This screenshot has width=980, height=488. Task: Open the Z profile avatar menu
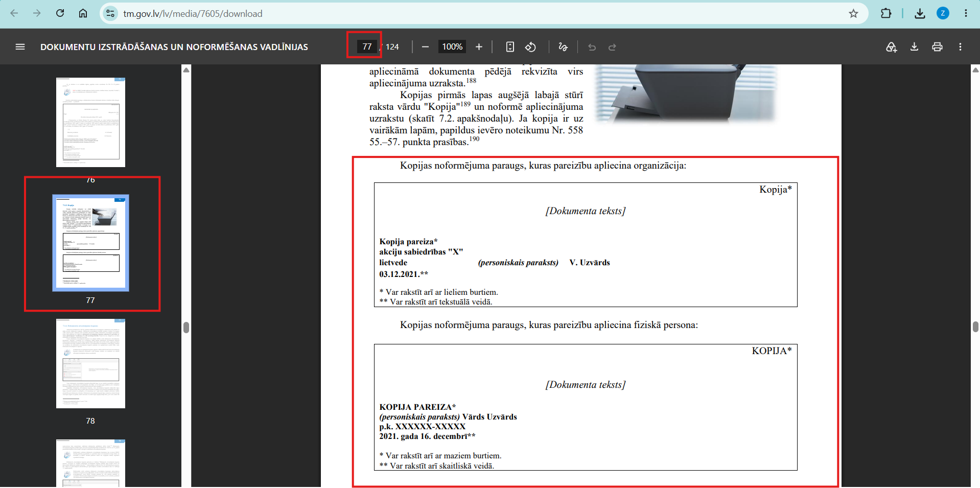943,14
